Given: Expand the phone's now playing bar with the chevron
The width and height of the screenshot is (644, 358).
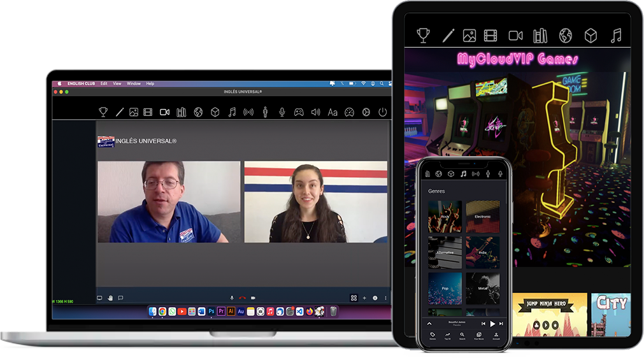Looking at the screenshot, I should 429,324.
